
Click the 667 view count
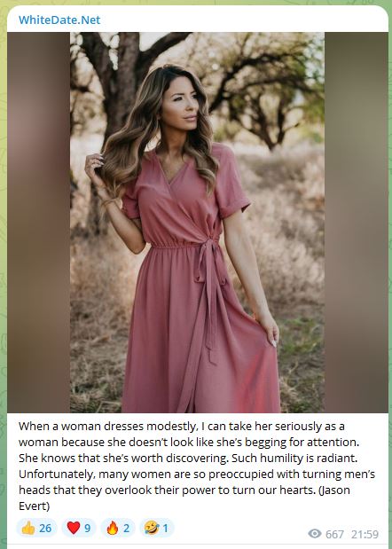coord(334,534)
